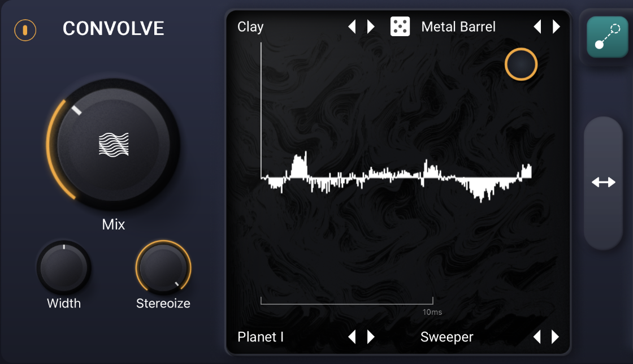Click the Width knob
Image resolution: width=633 pixels, height=364 pixels.
[64, 267]
